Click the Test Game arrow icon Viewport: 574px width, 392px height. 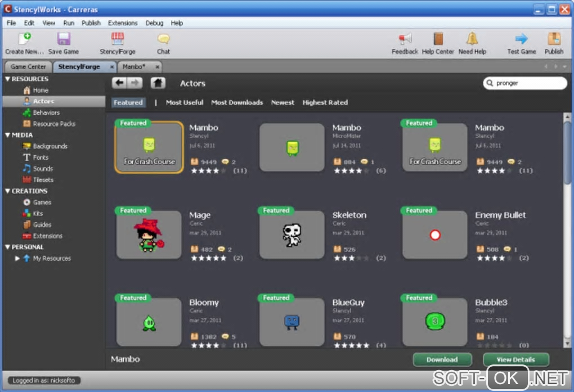pyautogui.click(x=521, y=39)
